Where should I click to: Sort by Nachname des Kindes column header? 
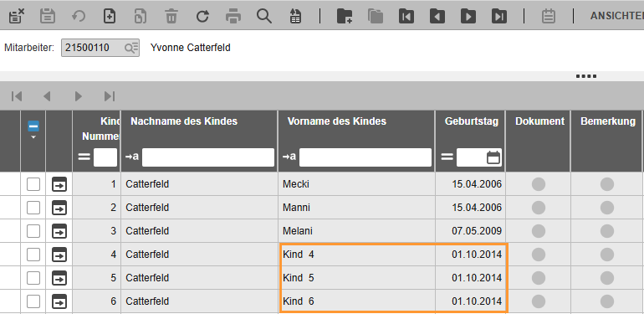coord(184,121)
